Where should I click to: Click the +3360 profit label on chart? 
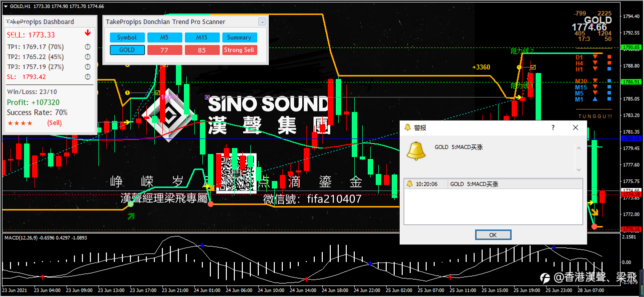(x=481, y=67)
